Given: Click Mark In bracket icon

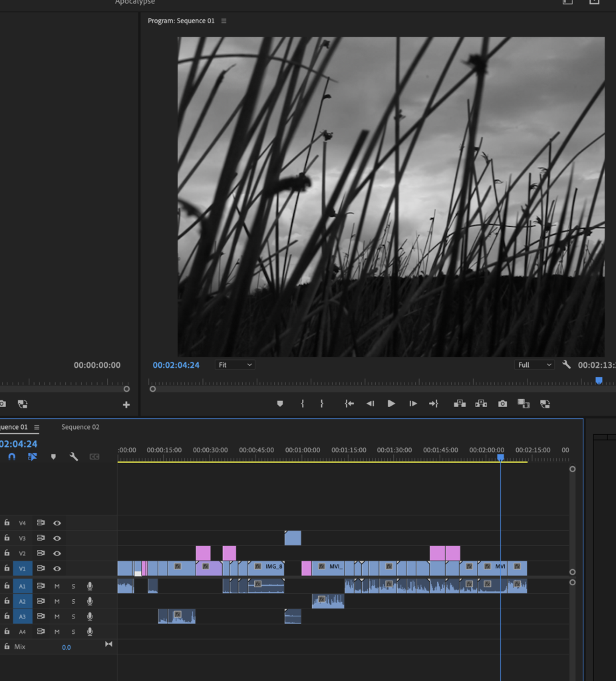Looking at the screenshot, I should 302,404.
